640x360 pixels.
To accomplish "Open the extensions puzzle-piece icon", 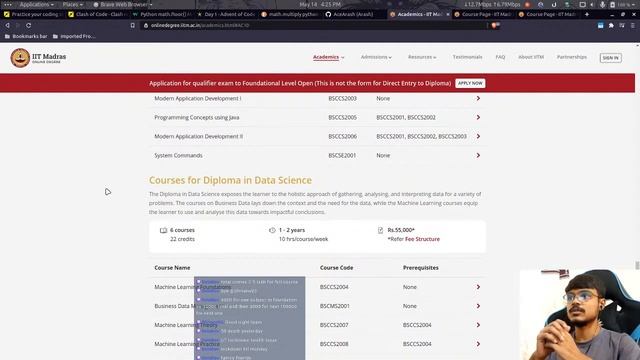I will 611,25.
